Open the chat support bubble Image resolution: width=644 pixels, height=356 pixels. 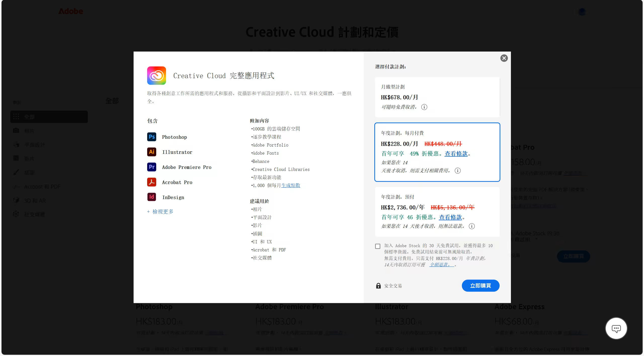click(616, 328)
